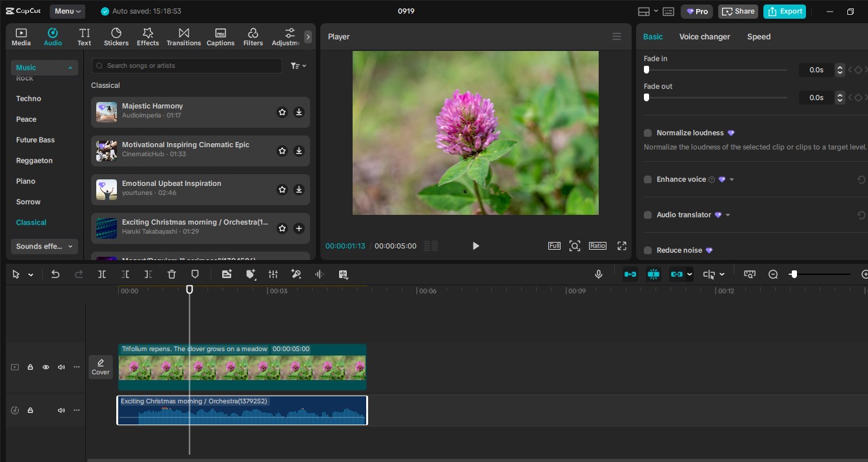Screen dimensions: 868x462
Task: Delete the selected clip with the trash icon
Action: point(172,274)
